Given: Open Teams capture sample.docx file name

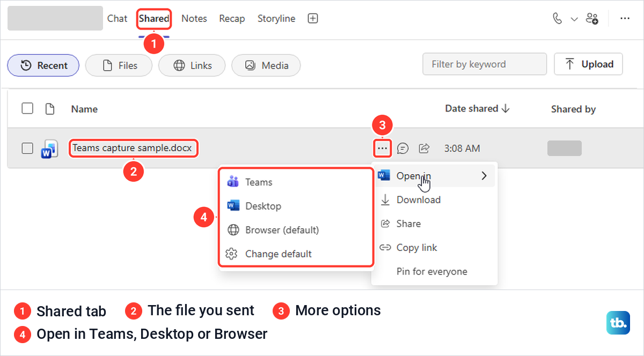Looking at the screenshot, I should [132, 148].
